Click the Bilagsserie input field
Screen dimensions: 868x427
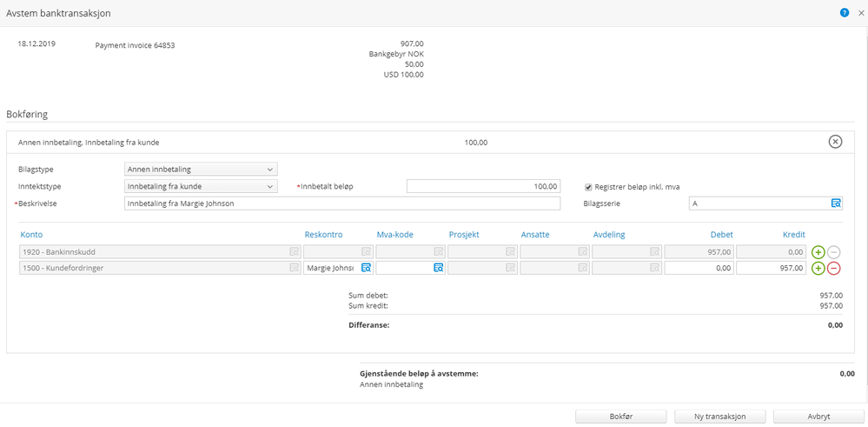[x=758, y=203]
